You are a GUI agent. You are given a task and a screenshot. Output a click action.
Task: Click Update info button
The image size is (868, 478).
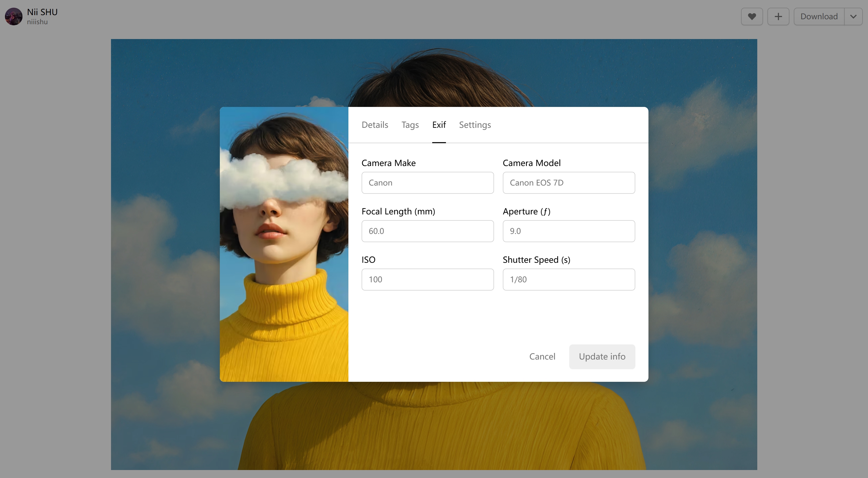tap(602, 356)
